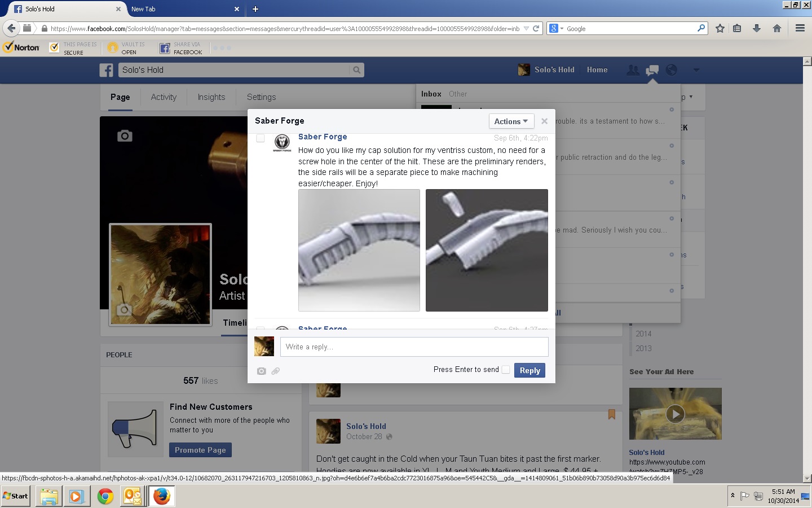This screenshot has width=812, height=508.
Task: Open the Activity tab
Action: pyautogui.click(x=164, y=97)
